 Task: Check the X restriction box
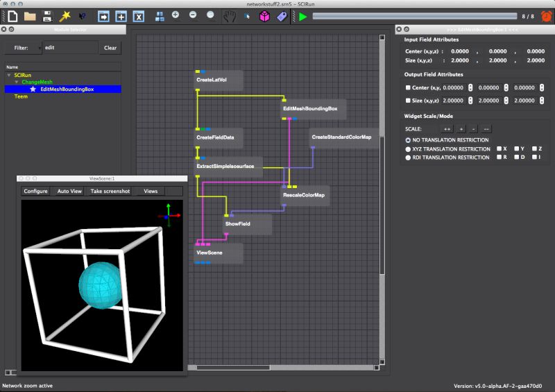coord(499,148)
